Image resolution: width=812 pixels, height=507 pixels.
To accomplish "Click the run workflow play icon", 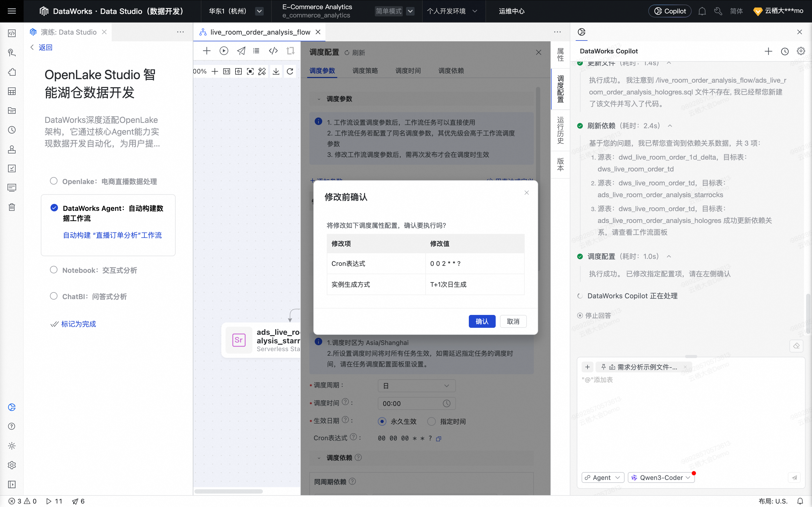I will pyautogui.click(x=224, y=51).
